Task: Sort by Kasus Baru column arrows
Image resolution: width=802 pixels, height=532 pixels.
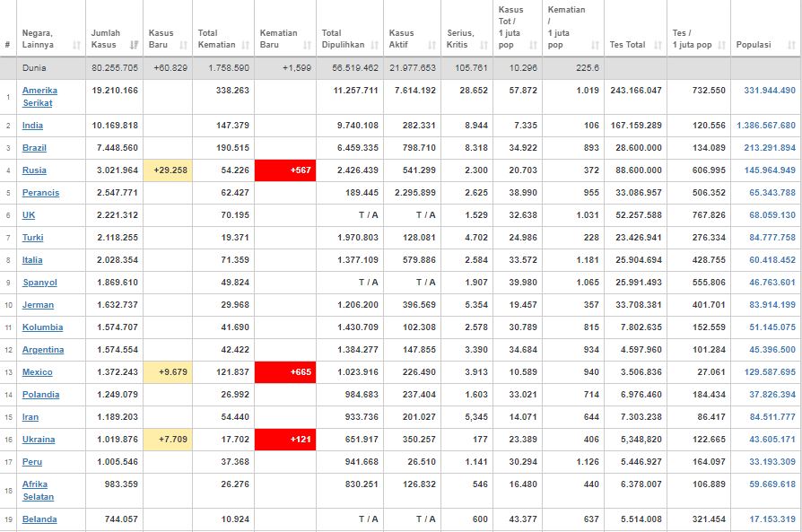Action: (184, 45)
